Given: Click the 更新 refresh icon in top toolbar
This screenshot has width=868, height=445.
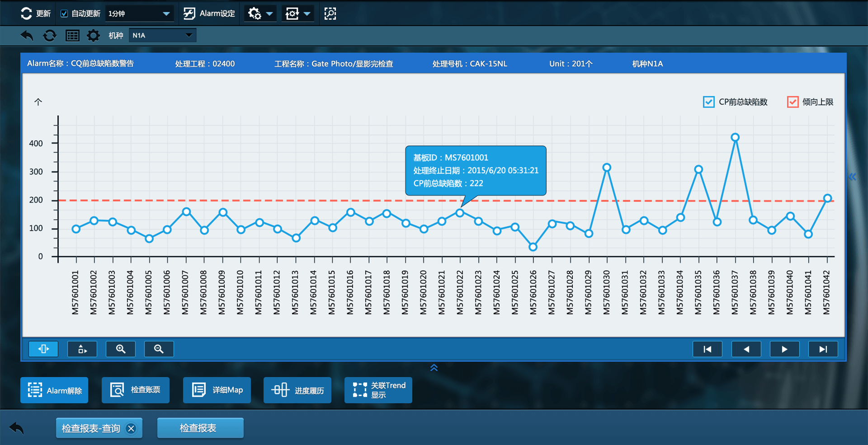Looking at the screenshot, I should click(26, 14).
